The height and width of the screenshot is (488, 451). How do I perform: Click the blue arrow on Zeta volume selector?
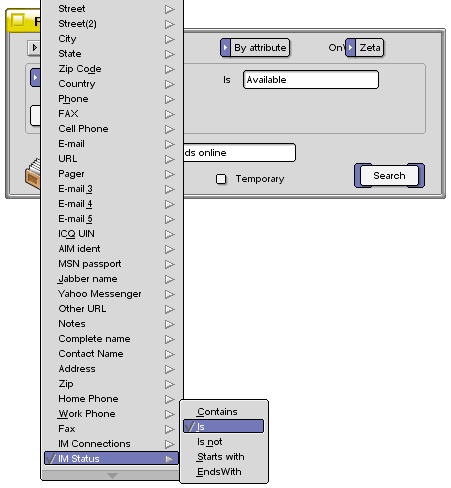coord(350,47)
